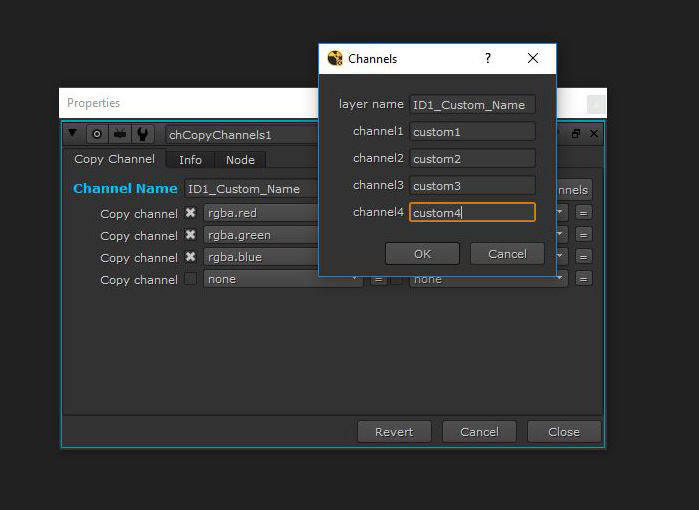Collapse the chCopyChannels1 node panel triangle
Screen dimensions: 699x510
click(x=73, y=134)
